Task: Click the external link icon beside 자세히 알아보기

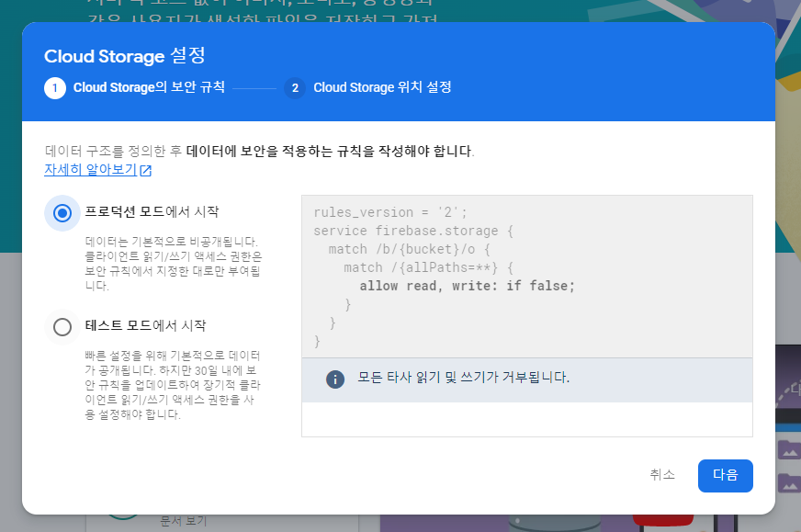Action: point(145,170)
